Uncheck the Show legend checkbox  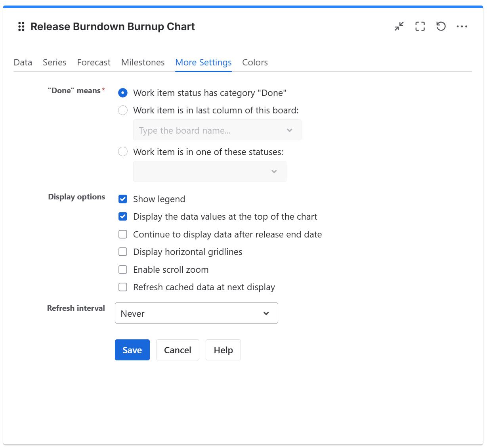123,199
